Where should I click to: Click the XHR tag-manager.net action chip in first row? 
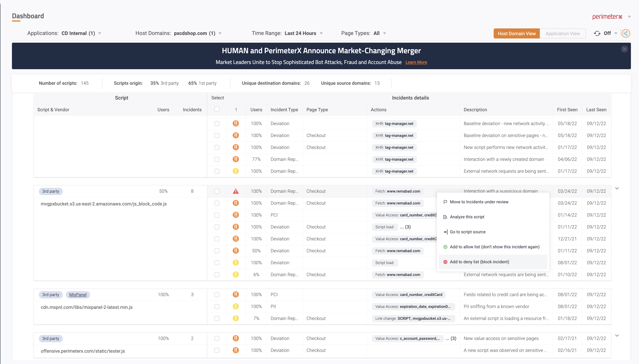click(x=394, y=124)
